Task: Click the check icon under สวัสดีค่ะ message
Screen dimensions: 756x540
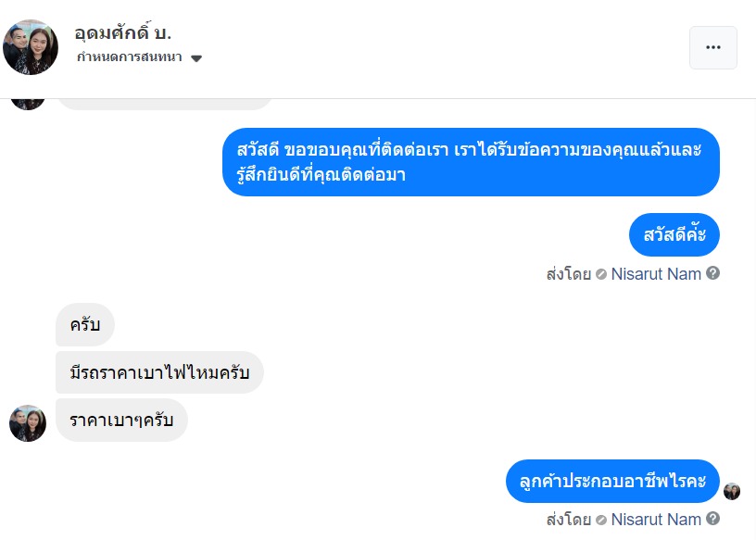Action: pyautogui.click(x=601, y=274)
